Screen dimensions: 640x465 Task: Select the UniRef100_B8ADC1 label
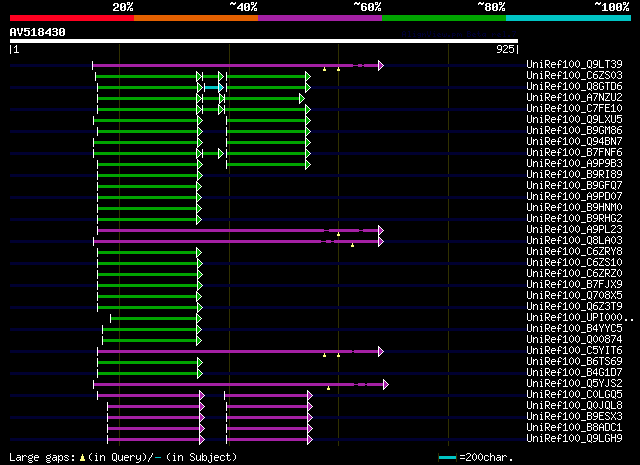574,428
